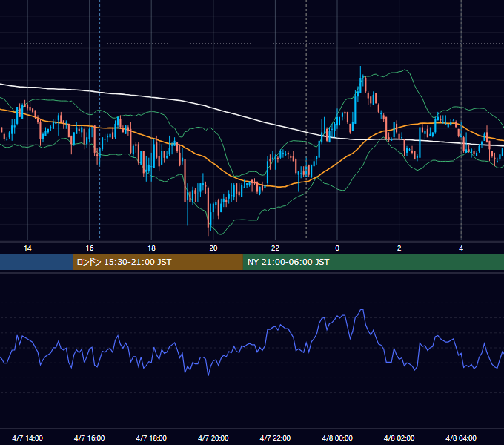Click the 18 hour label on the upper time axis
504x445 pixels.
(x=151, y=248)
